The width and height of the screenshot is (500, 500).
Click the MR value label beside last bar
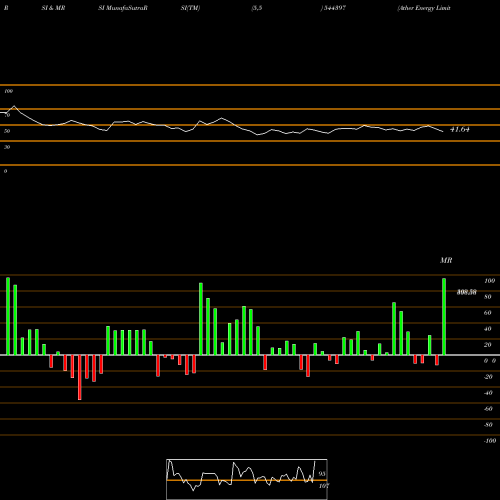467,292
